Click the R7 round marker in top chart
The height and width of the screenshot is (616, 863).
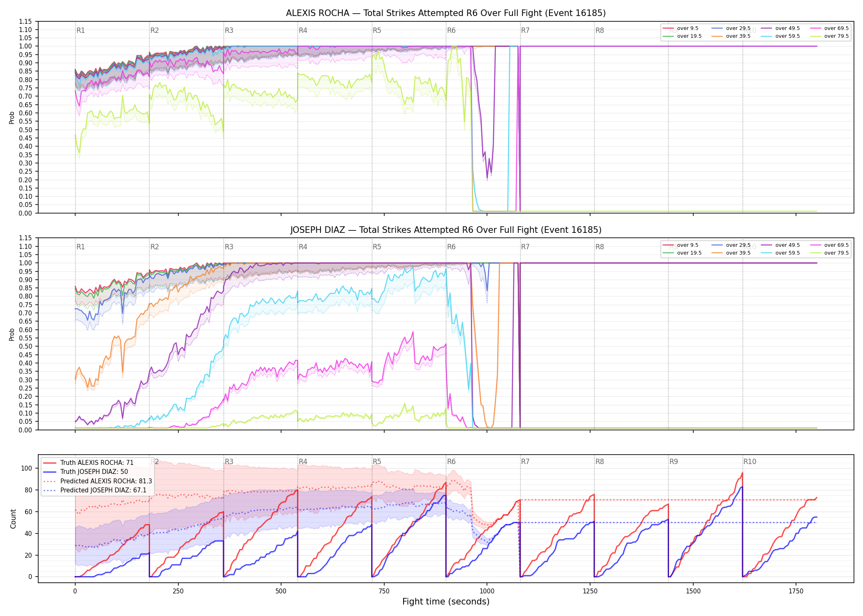[525, 30]
